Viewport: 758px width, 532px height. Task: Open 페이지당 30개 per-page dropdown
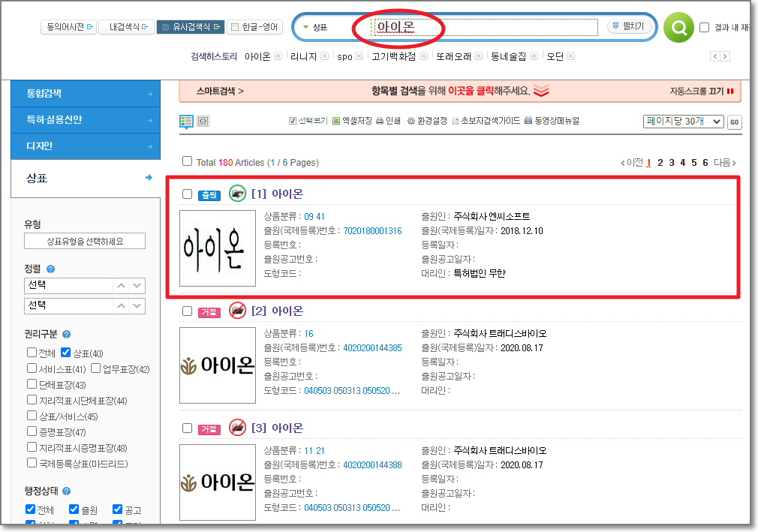(x=683, y=122)
